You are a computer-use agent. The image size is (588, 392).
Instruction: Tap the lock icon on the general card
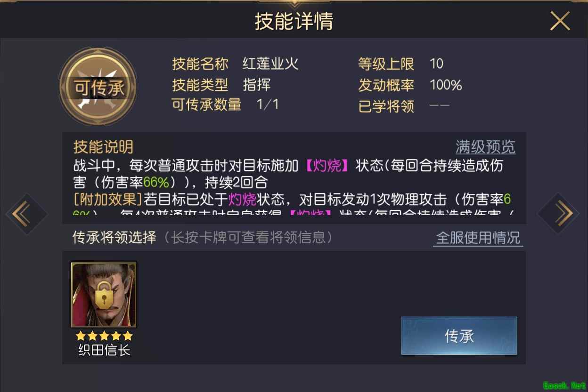pyautogui.click(x=104, y=296)
